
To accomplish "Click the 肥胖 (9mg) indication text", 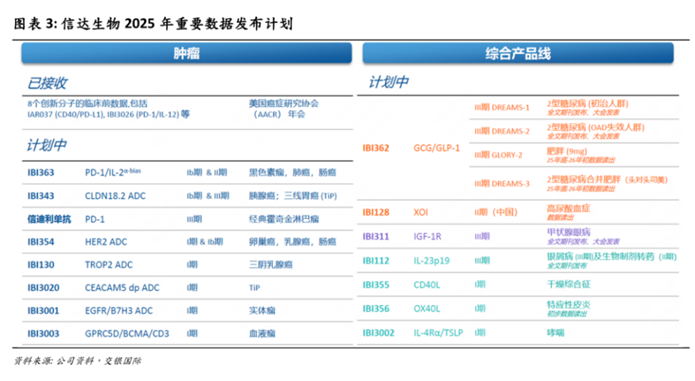I will tap(567, 152).
